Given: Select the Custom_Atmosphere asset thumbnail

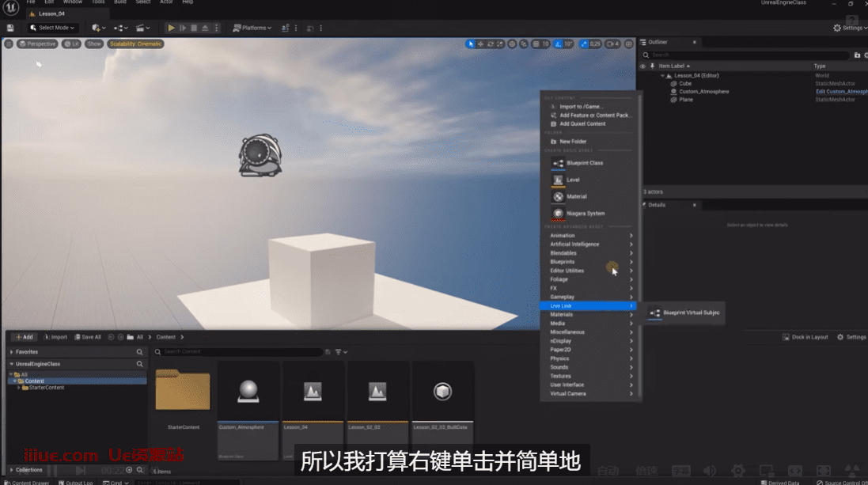Looking at the screenshot, I should pos(248,390).
